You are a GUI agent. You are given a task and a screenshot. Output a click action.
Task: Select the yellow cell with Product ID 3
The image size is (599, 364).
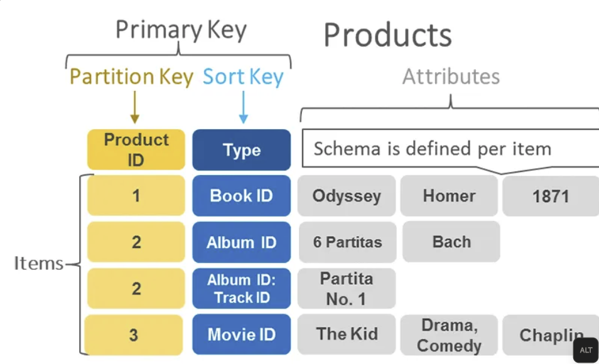(134, 335)
